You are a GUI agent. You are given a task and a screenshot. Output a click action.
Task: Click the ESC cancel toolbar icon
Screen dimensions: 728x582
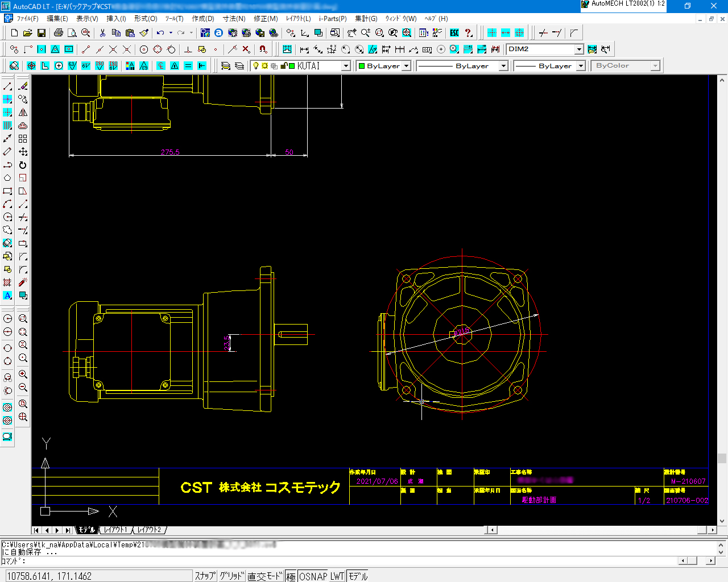click(x=454, y=33)
